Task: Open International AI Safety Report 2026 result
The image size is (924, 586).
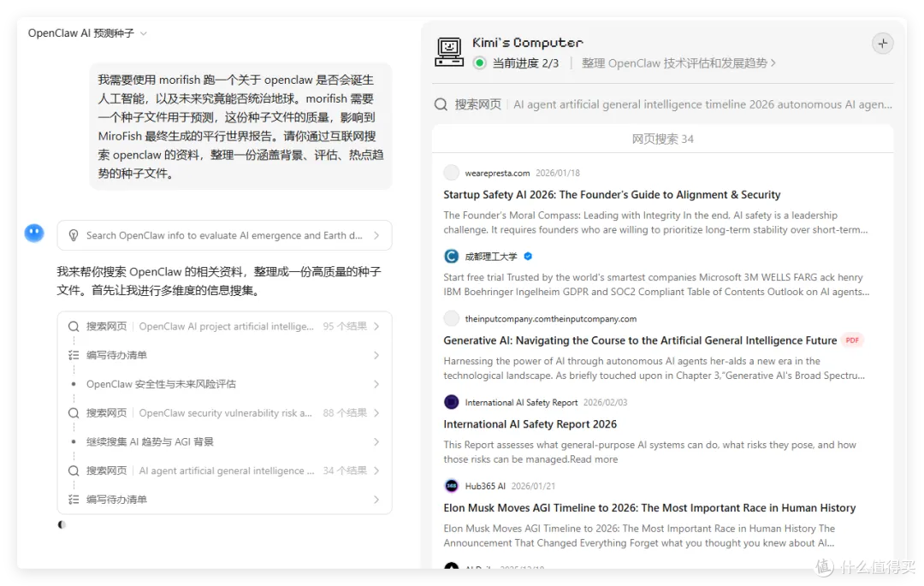Action: [530, 424]
